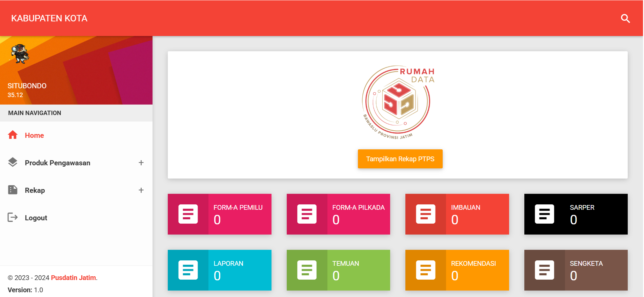Click the LAPORAN card document icon

pyautogui.click(x=188, y=270)
